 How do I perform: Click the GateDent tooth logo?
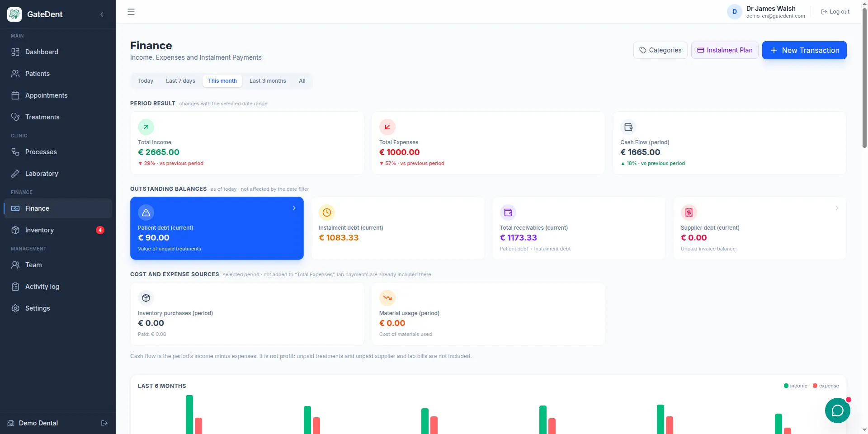pos(14,14)
